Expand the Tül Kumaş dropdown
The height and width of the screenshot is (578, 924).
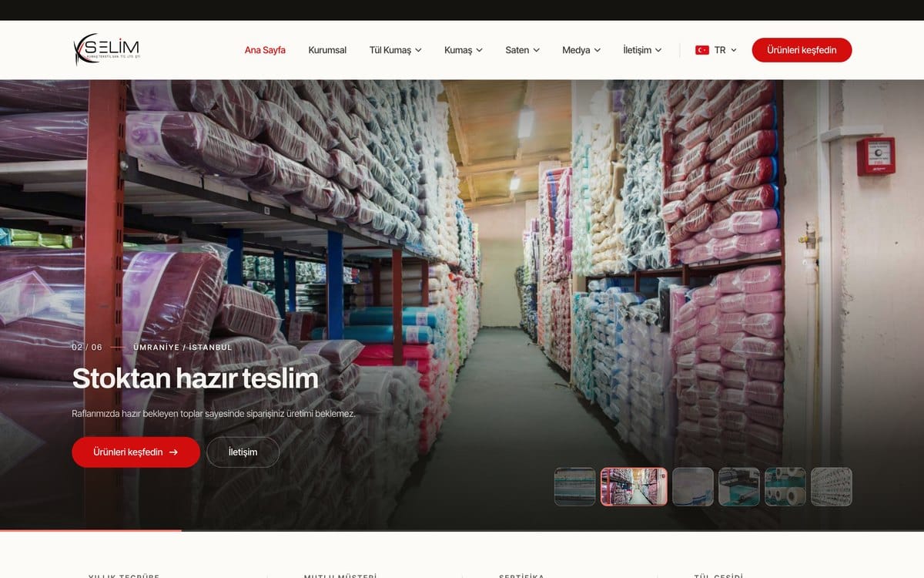coord(395,50)
